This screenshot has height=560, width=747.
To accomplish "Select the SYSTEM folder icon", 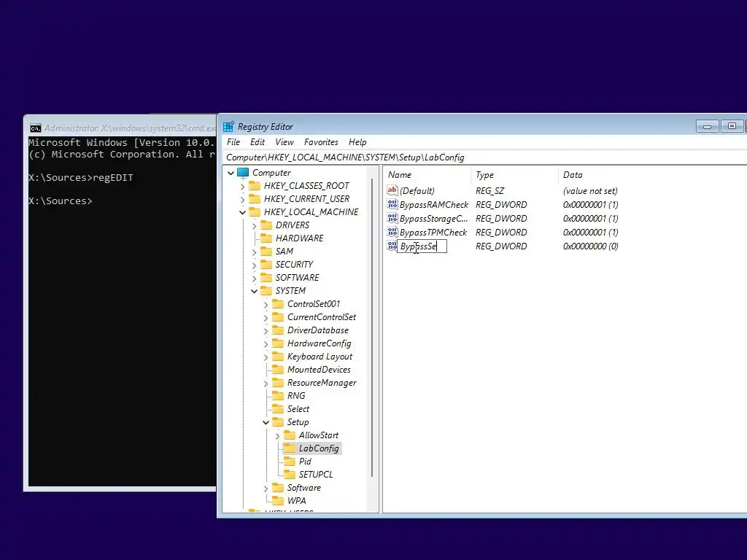I will coord(266,290).
